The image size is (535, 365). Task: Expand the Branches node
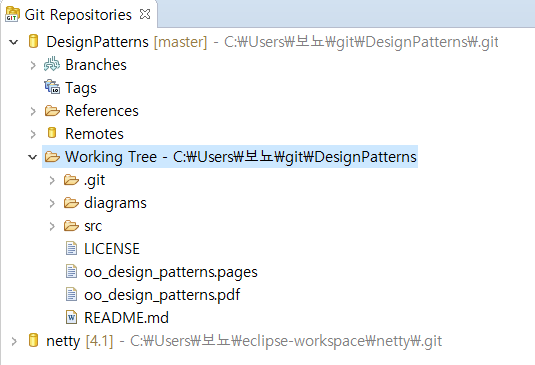[x=33, y=65]
